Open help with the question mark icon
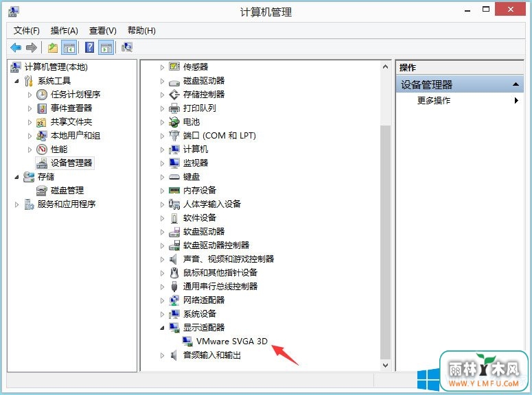The image size is (532, 395). tap(89, 47)
